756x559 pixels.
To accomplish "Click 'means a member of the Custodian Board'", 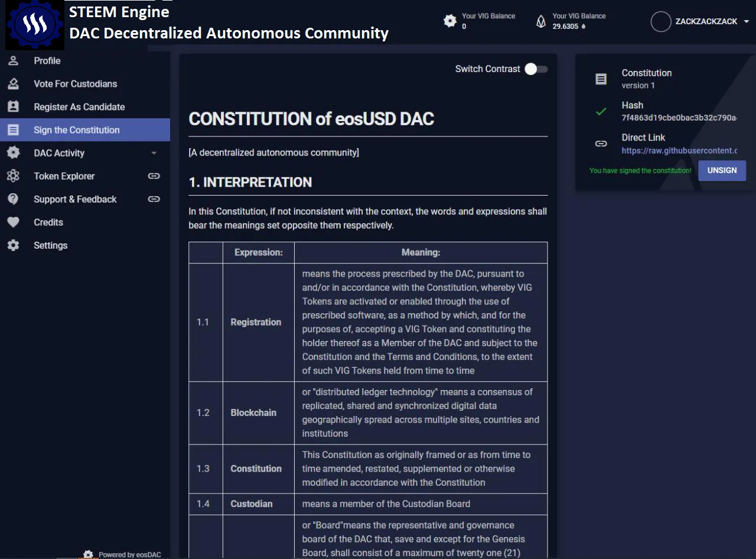I will [x=386, y=504].
